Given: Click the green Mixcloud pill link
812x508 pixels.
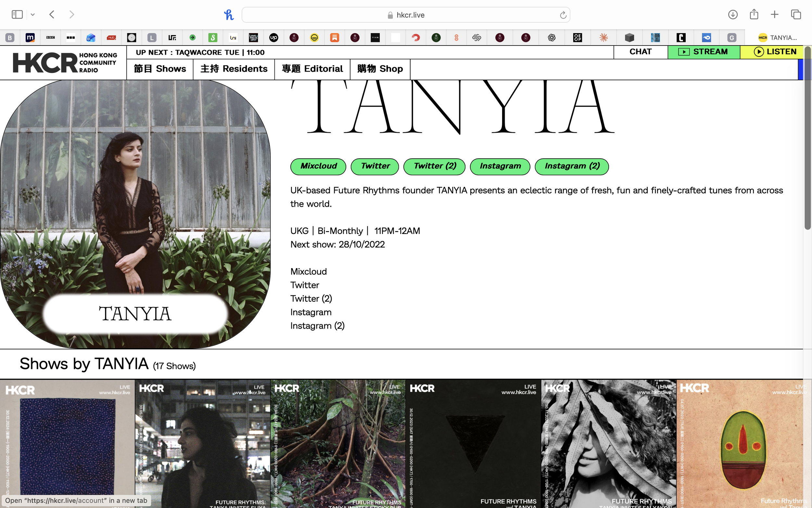Looking at the screenshot, I should point(318,166).
